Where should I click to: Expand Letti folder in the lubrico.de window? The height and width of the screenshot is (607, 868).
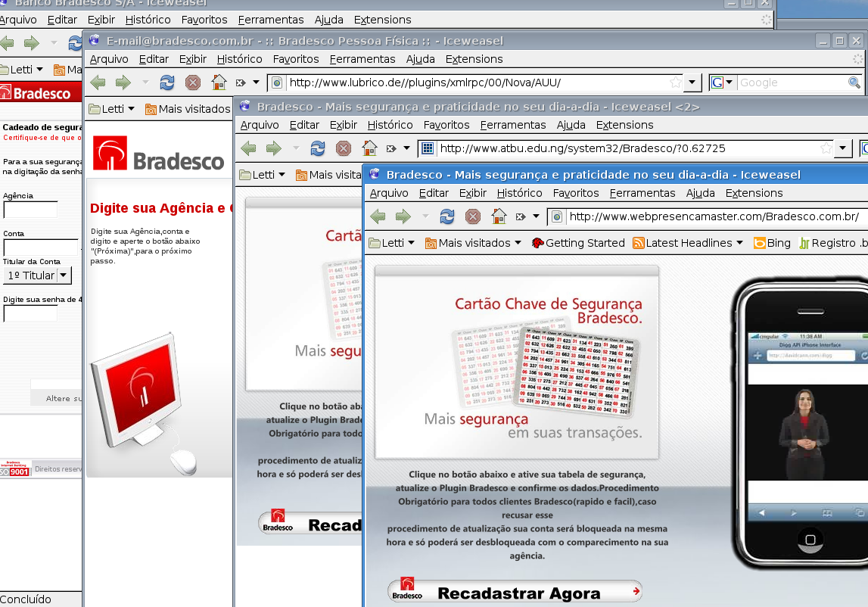coord(112,109)
